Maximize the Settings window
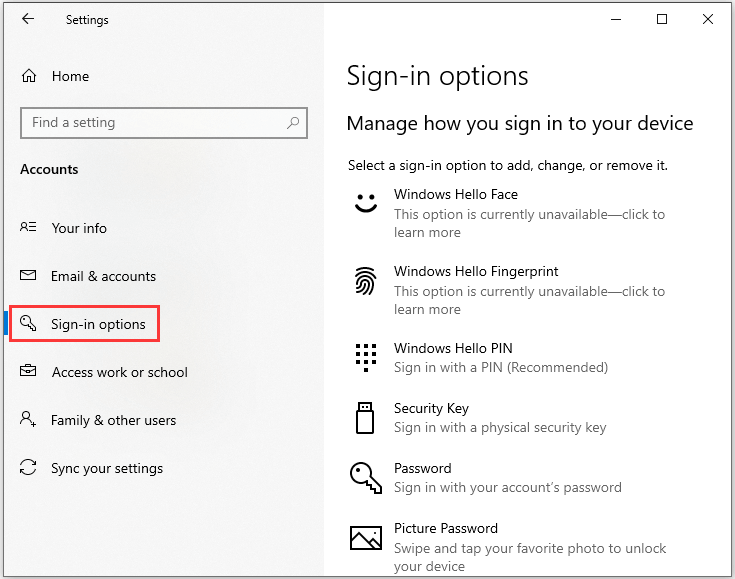 [662, 19]
